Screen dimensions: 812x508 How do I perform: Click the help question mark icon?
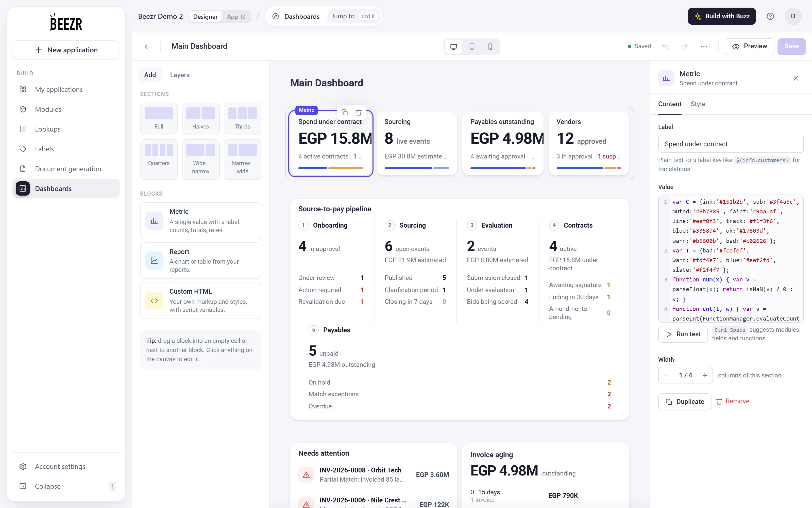click(770, 16)
